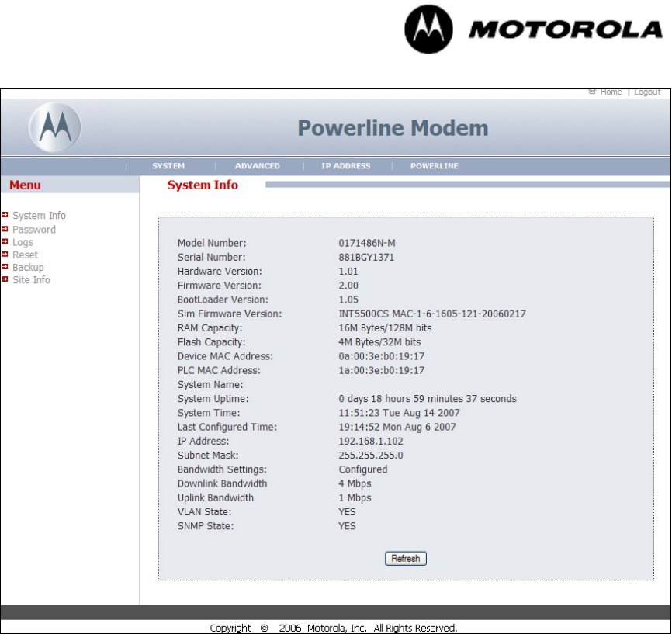Click the VLAN State value YES
Screen dimensions: 672x634
coord(347,512)
